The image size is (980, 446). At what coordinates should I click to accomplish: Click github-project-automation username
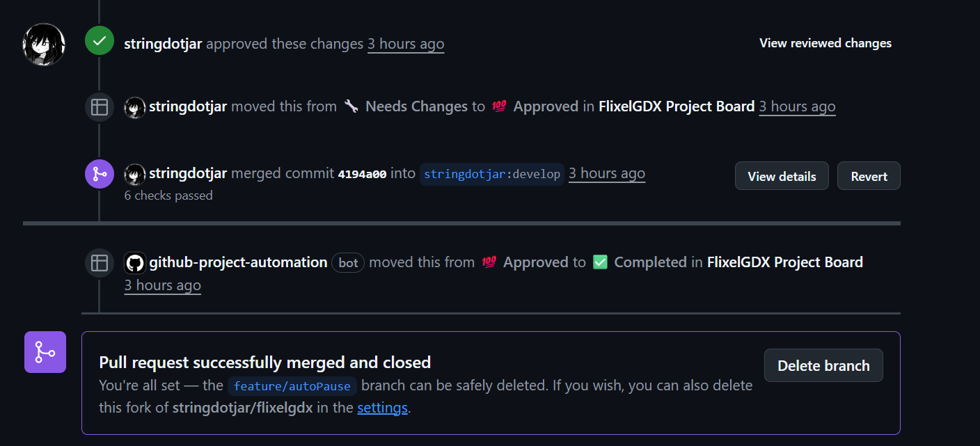[x=238, y=262]
